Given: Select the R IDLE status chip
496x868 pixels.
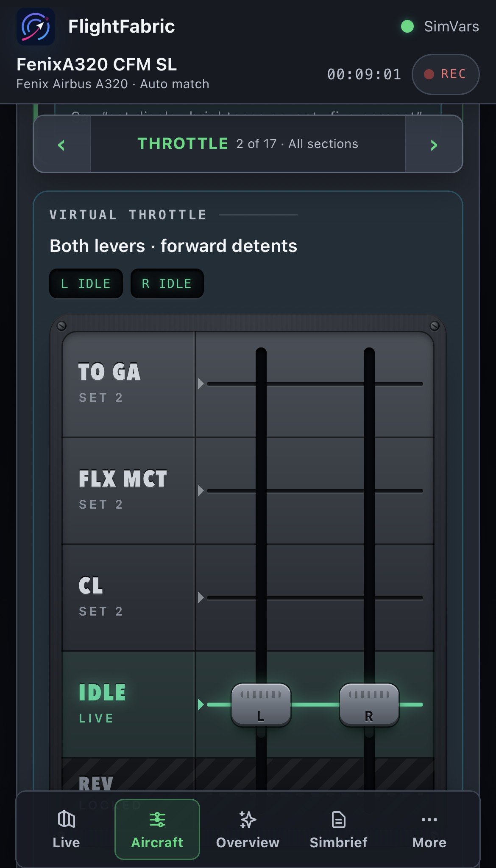Looking at the screenshot, I should pos(167,283).
